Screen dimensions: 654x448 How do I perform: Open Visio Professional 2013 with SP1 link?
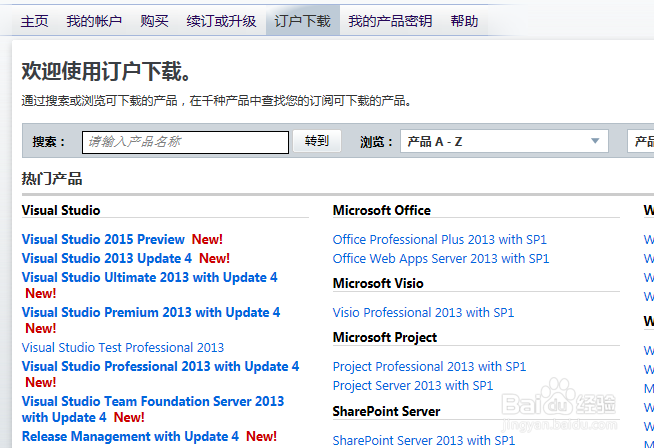(423, 312)
